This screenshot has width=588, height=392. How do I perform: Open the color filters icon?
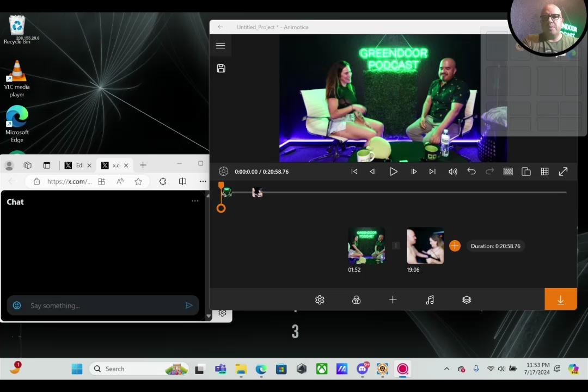pyautogui.click(x=357, y=300)
